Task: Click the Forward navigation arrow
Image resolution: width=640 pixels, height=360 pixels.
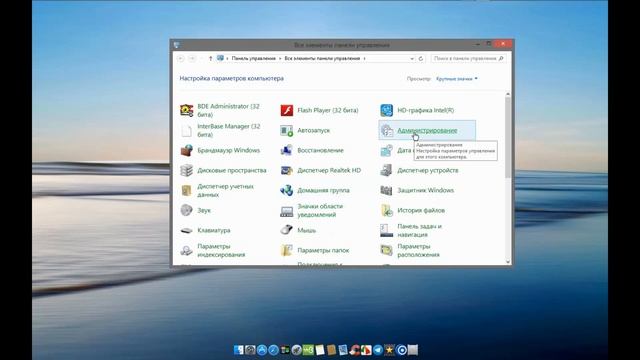Action: 192,58
